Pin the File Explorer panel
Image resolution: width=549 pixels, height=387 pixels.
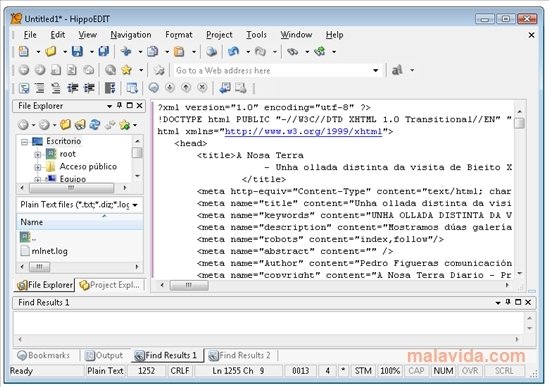tap(119, 105)
